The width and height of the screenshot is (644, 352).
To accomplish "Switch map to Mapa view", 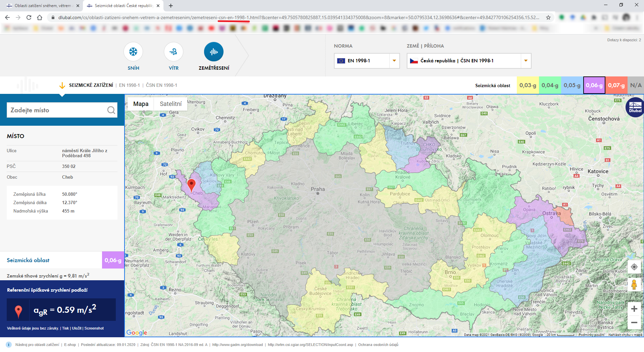I will 141,104.
